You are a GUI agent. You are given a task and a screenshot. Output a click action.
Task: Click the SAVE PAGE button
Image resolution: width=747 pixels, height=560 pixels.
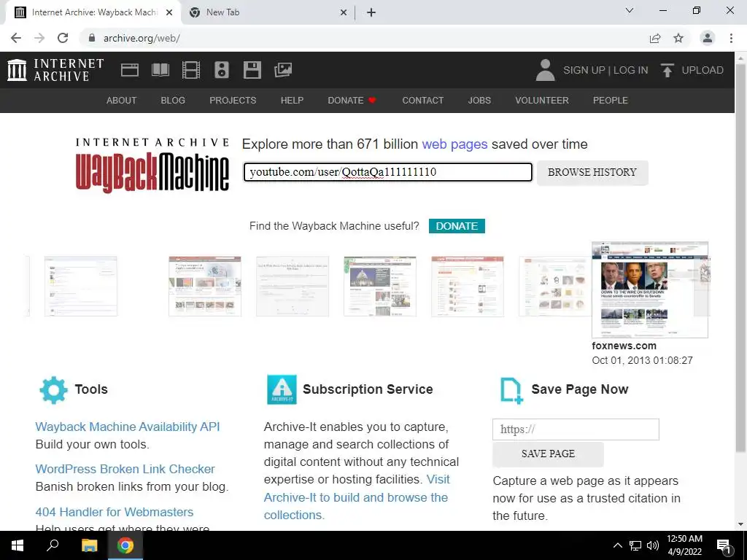click(x=548, y=454)
